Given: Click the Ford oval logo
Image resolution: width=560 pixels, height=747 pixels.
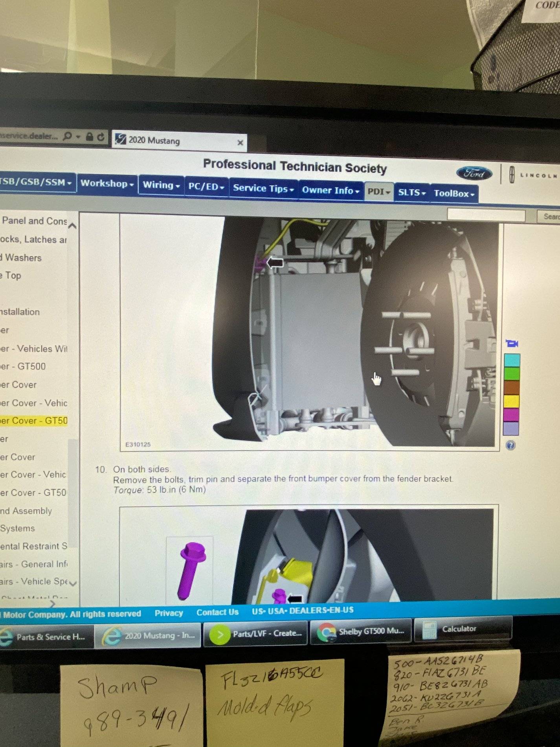Looking at the screenshot, I should pyautogui.click(x=474, y=173).
